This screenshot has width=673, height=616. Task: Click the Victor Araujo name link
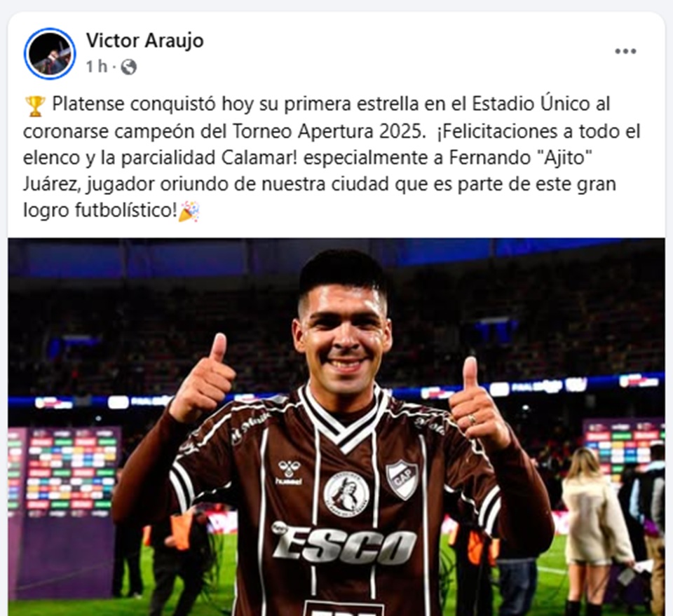coord(144,41)
